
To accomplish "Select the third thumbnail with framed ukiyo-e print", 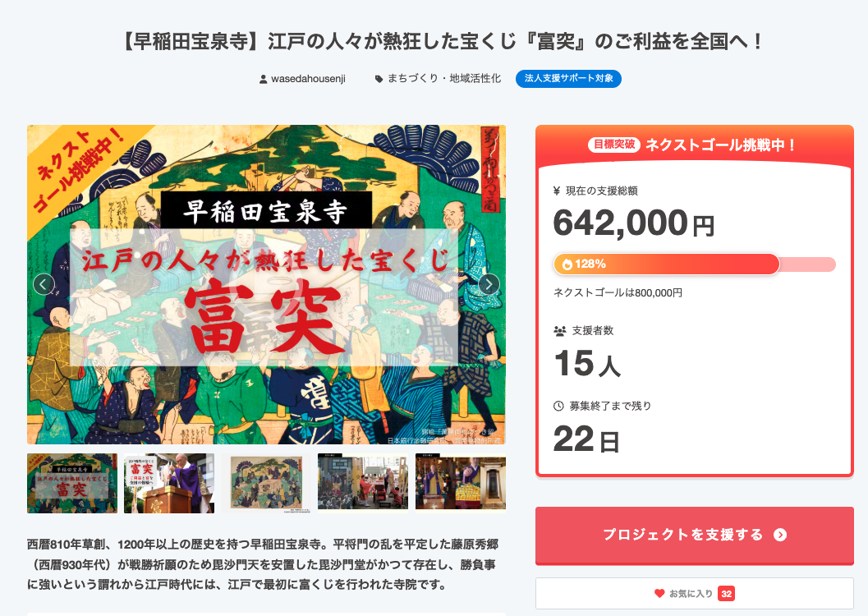I will (266, 483).
